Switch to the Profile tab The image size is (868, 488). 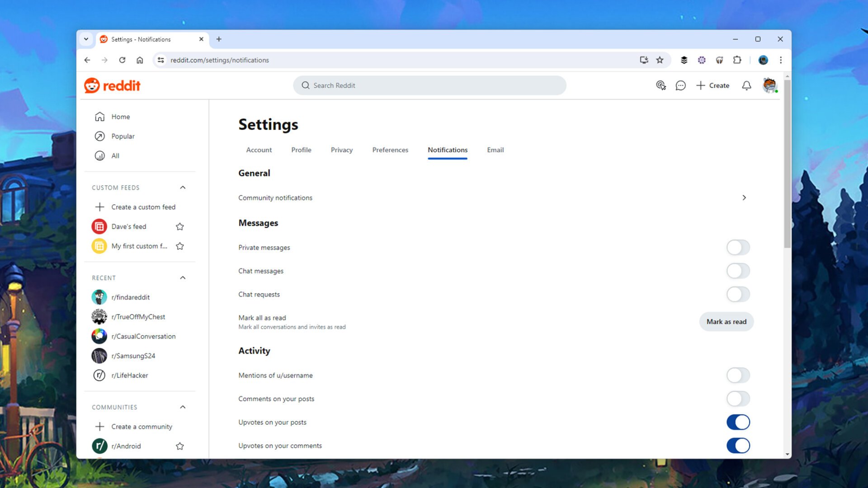(301, 150)
